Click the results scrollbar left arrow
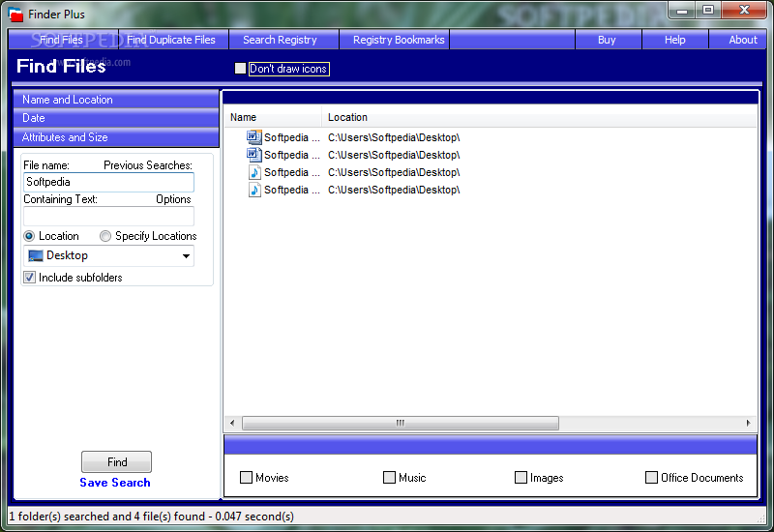 [x=232, y=423]
